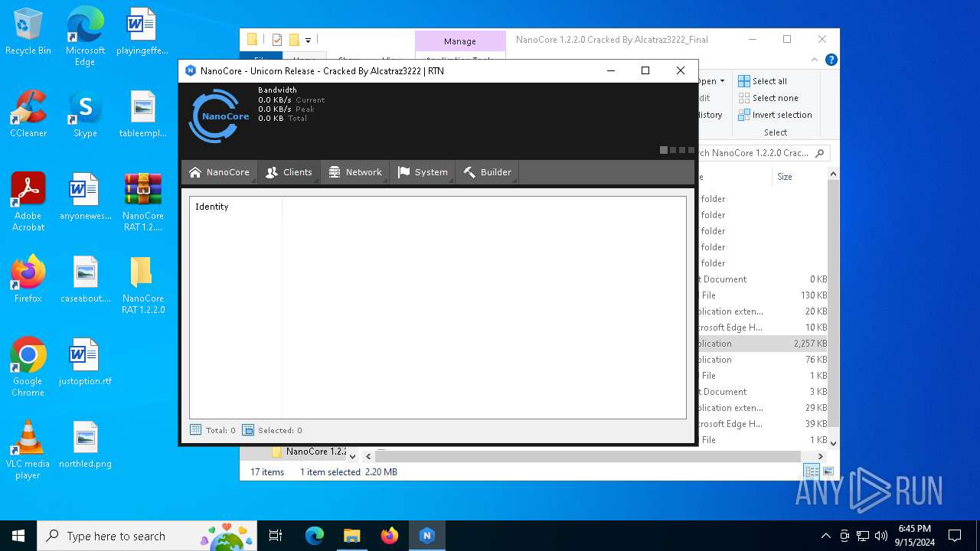
Task: Select tableempl image file on desktop
Action: pyautogui.click(x=142, y=115)
